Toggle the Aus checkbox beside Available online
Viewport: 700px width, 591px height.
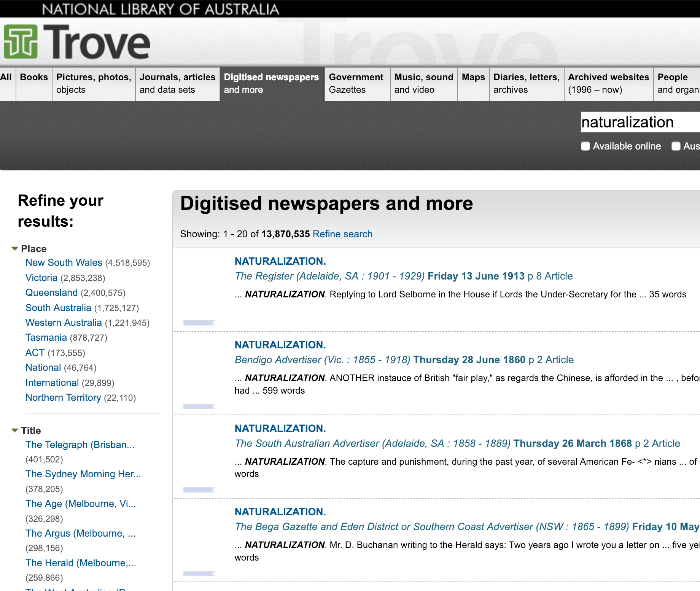click(676, 146)
